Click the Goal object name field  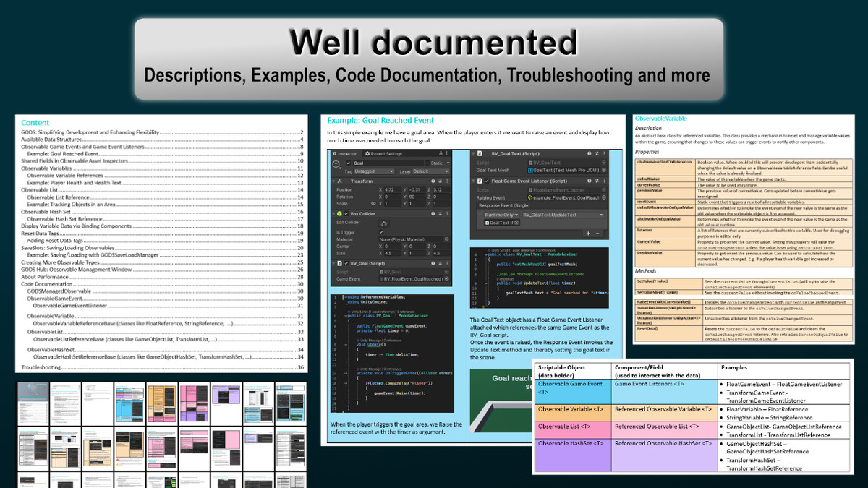[388, 163]
